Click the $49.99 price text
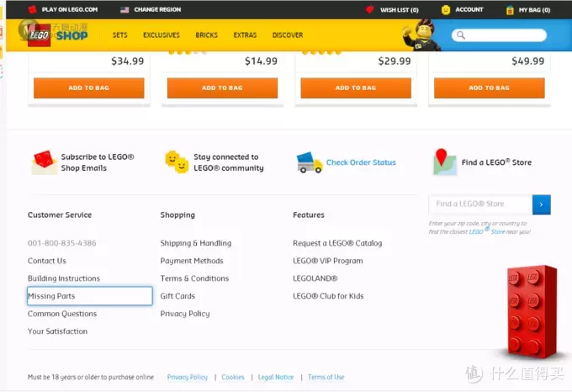This screenshot has width=572, height=392. 528,61
